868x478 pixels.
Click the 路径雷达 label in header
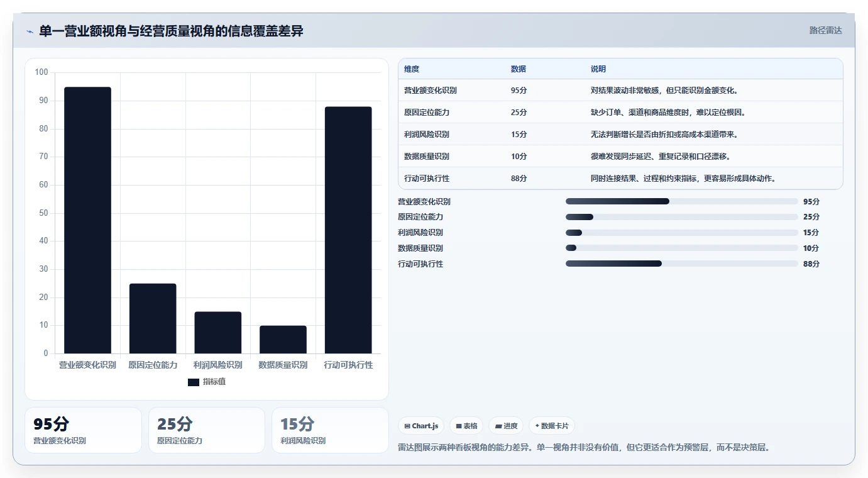(825, 30)
